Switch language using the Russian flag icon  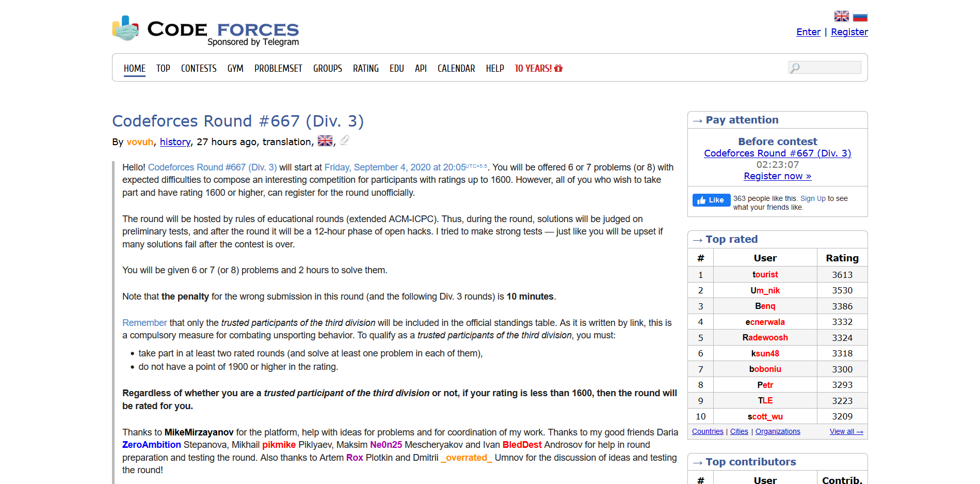[860, 17]
